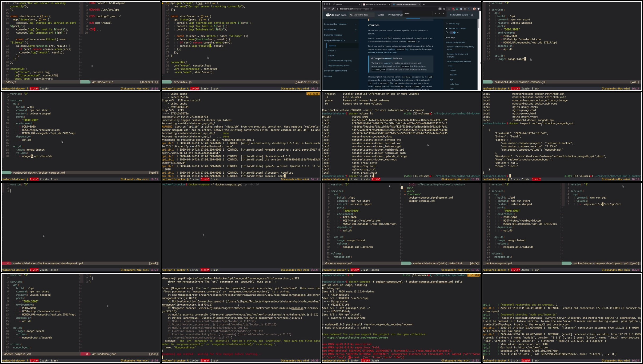Toggle the docs dark mode switch
643x364 pixels.
tap(453, 33)
